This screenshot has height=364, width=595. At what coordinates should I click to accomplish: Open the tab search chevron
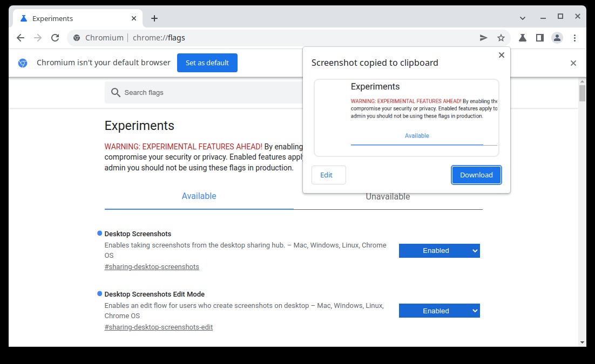coord(523,18)
